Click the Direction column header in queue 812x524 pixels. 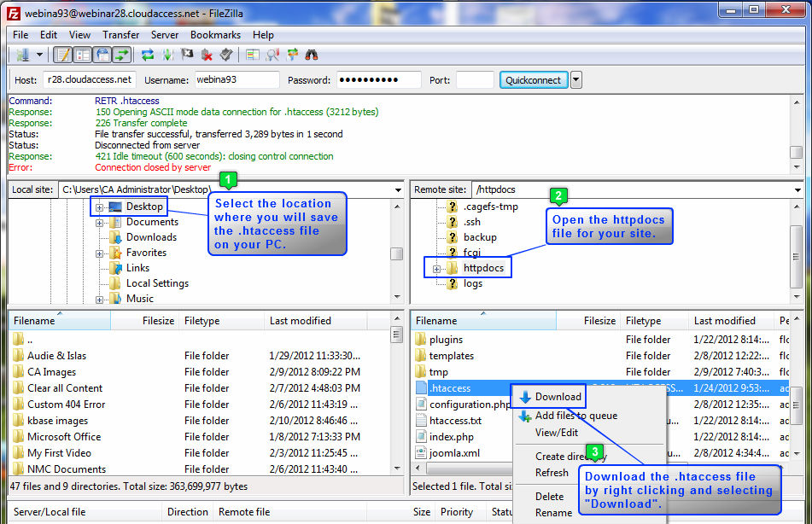(188, 511)
